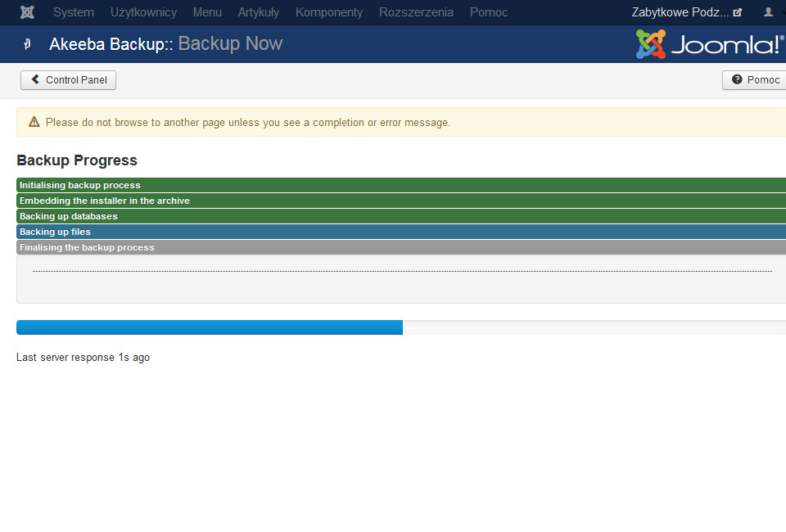Click the blue backup progress bar
This screenshot has width=786, height=532.
(210, 327)
